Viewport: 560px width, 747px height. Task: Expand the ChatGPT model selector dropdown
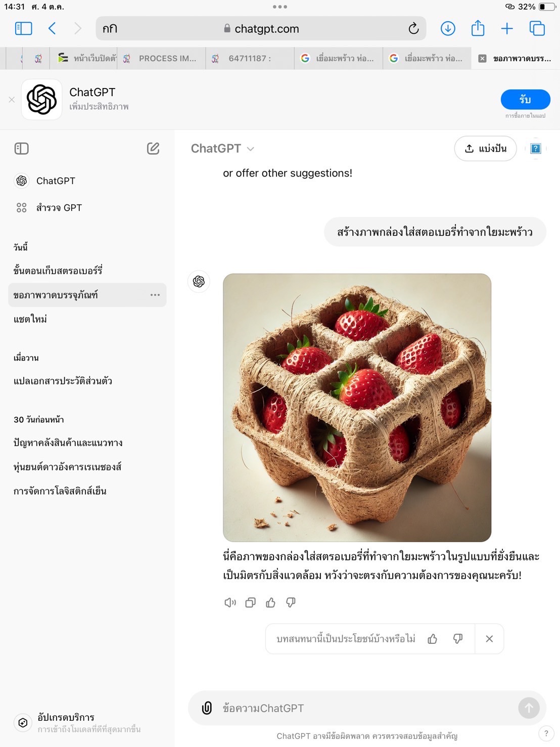pos(222,148)
